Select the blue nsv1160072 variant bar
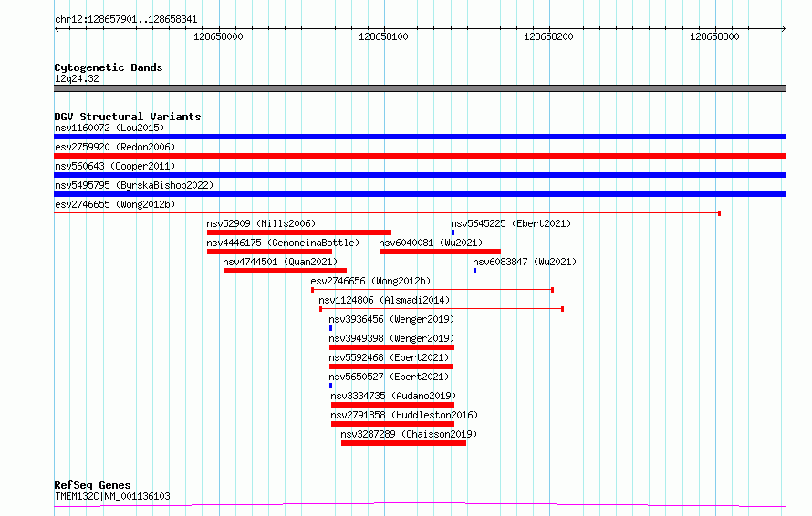812x516 pixels. point(420,137)
